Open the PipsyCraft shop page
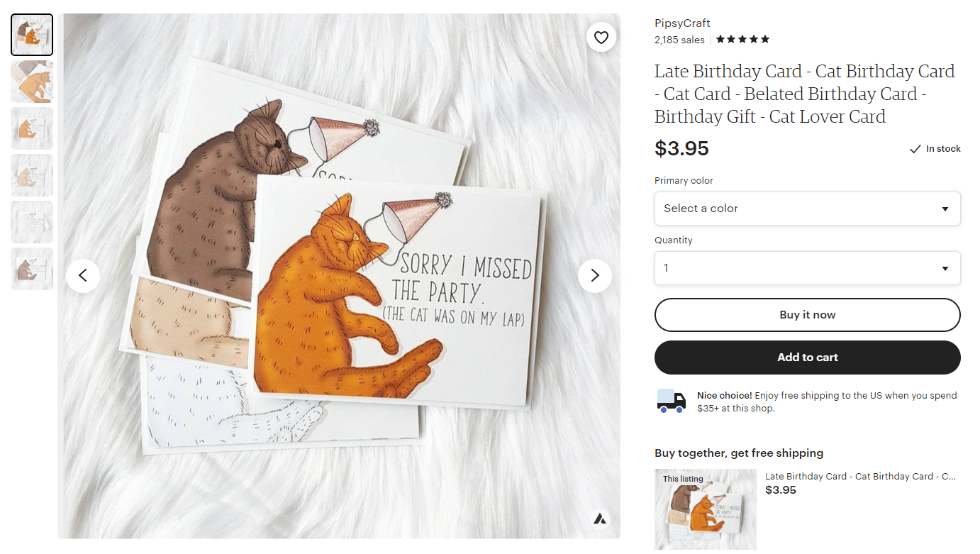Image resolution: width=980 pixels, height=554 pixels. (x=681, y=23)
